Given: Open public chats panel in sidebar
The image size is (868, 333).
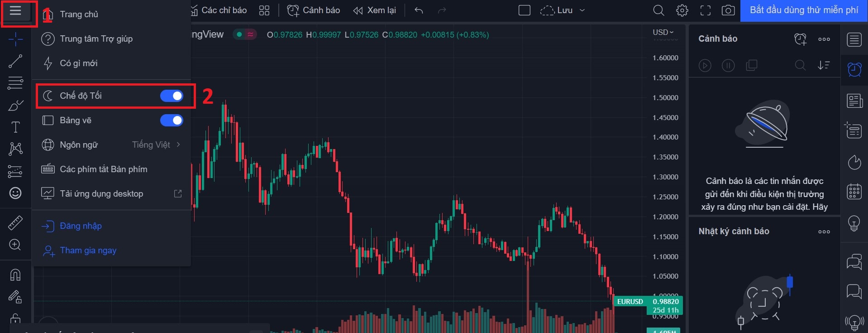Looking at the screenshot, I should [854, 261].
